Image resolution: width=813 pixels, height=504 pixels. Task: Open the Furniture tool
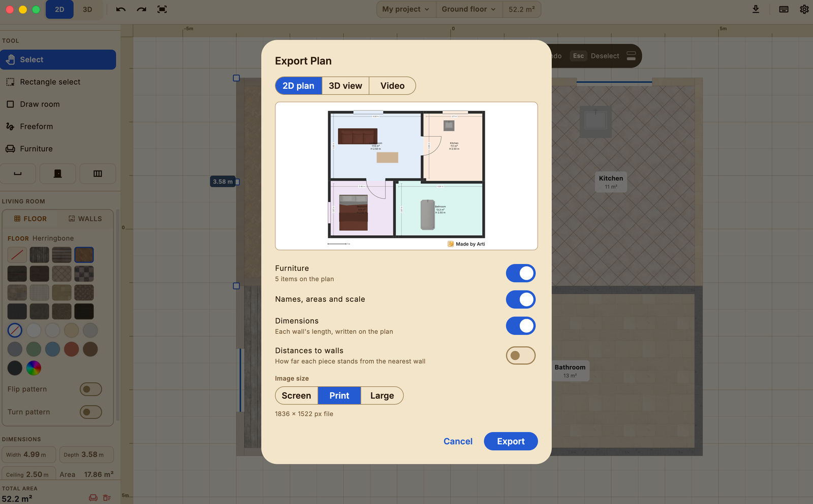(x=58, y=149)
